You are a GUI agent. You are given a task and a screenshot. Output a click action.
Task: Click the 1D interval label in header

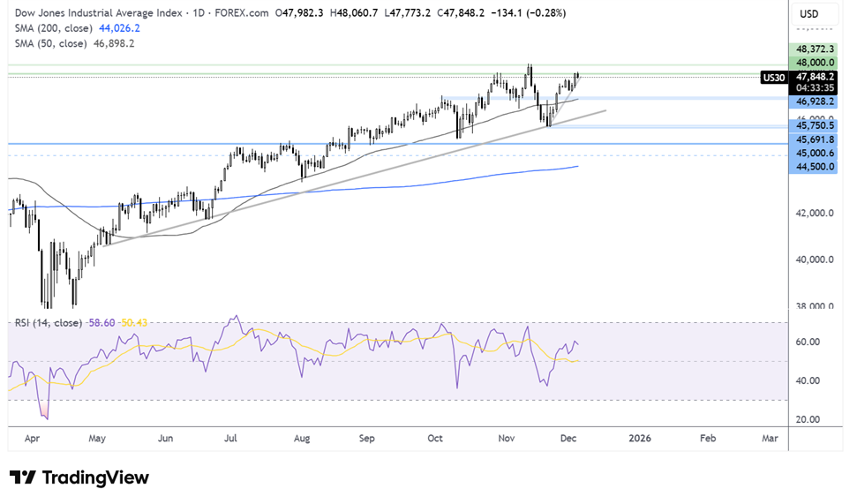(199, 12)
